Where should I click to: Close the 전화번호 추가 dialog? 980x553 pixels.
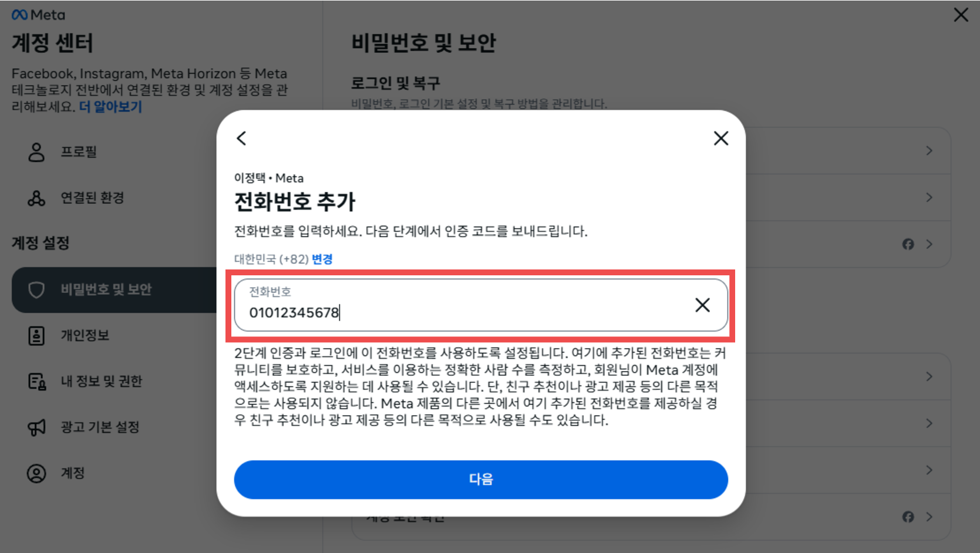[720, 138]
